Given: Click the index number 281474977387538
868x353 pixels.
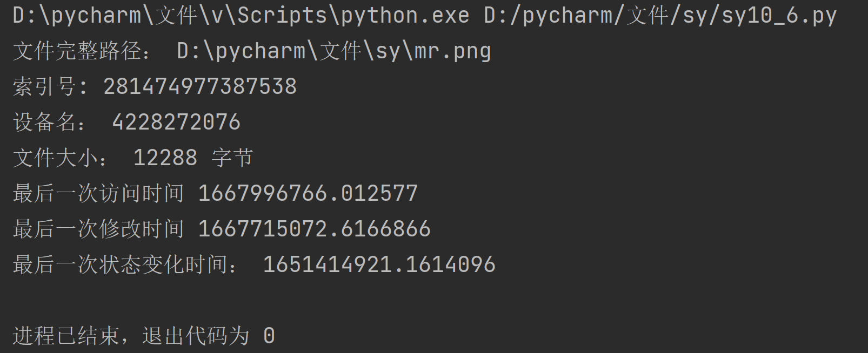Looking at the screenshot, I should pos(200,87).
